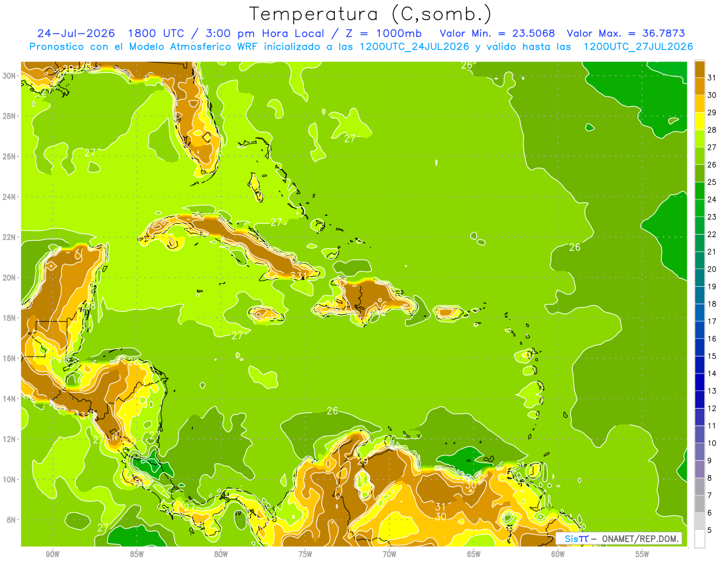Click the "19" color scale label

(712, 287)
